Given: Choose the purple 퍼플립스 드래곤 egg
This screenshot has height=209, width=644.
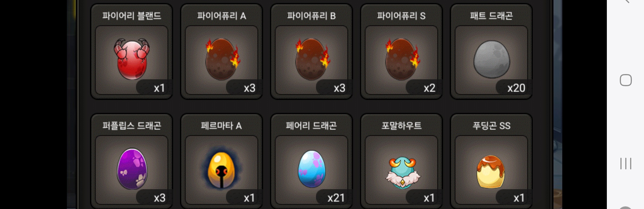Looking at the screenshot, I should click(132, 169).
